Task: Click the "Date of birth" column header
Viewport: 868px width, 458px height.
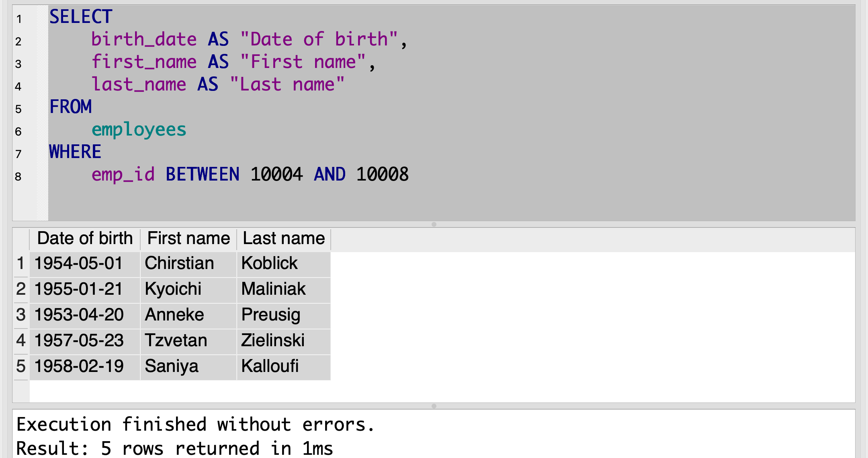Action: tap(85, 238)
